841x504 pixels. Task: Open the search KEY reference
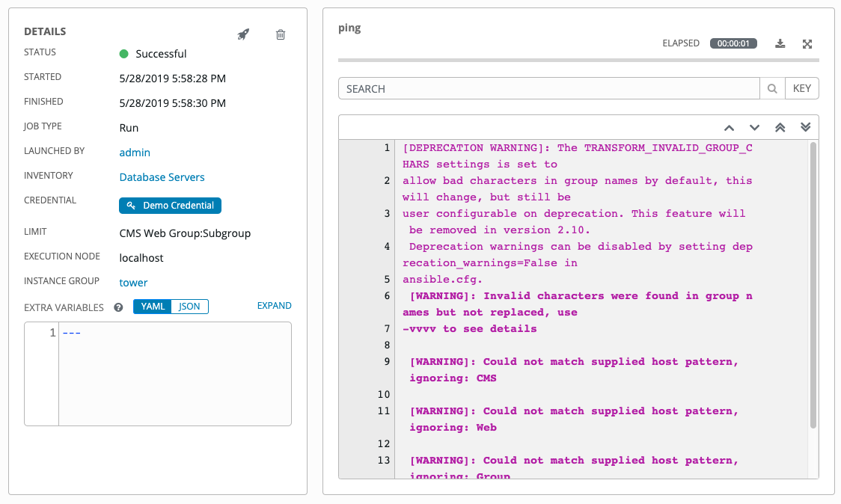pyautogui.click(x=801, y=89)
